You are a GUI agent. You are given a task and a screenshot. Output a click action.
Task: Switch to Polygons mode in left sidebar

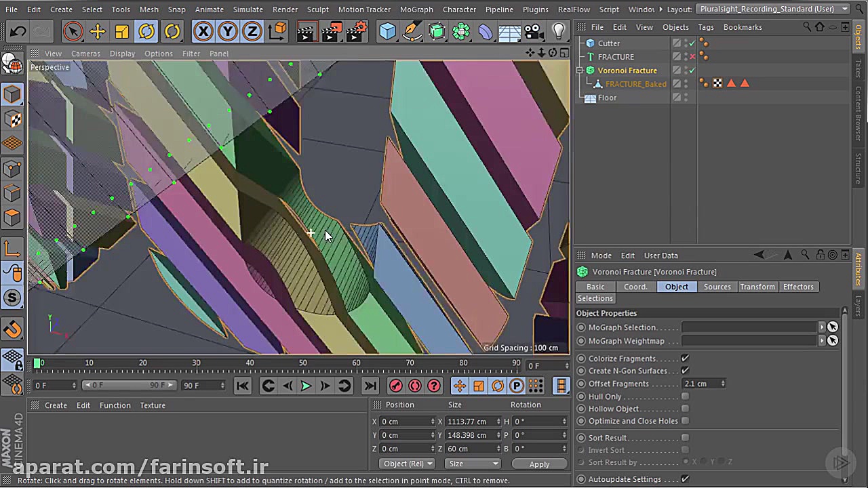(12, 218)
